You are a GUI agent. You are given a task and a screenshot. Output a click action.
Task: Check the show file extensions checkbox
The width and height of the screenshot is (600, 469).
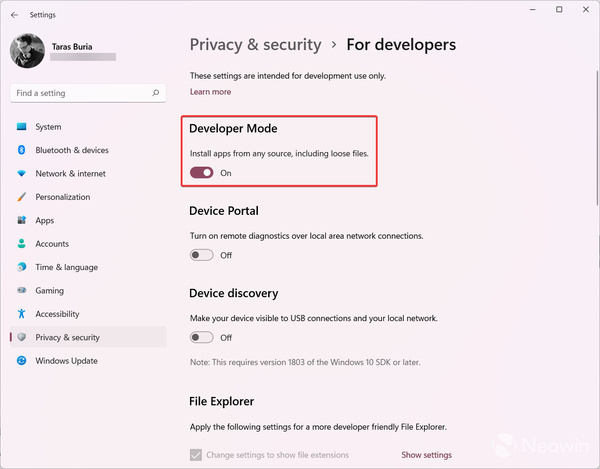(x=195, y=455)
